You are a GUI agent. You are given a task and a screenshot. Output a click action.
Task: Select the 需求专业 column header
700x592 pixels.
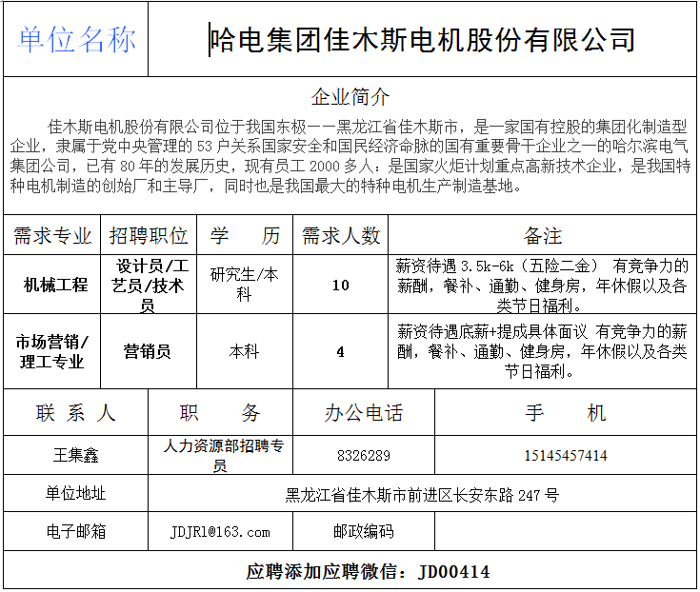click(52, 235)
